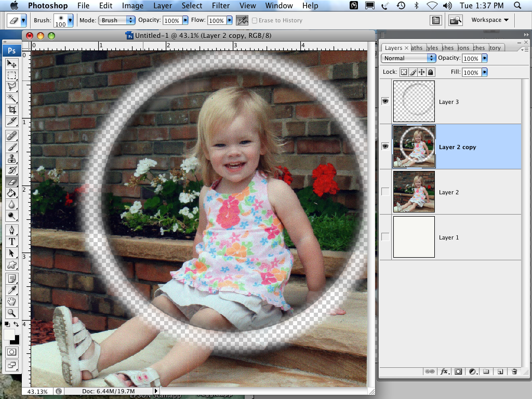
Task: Switch to the Paths tab
Action: point(417,47)
